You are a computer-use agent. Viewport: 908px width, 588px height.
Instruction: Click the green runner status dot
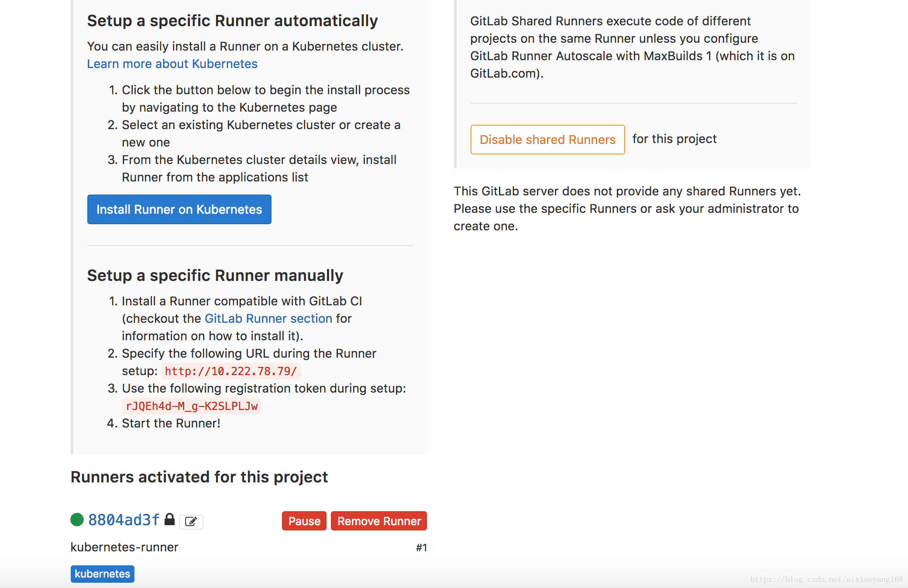point(77,520)
